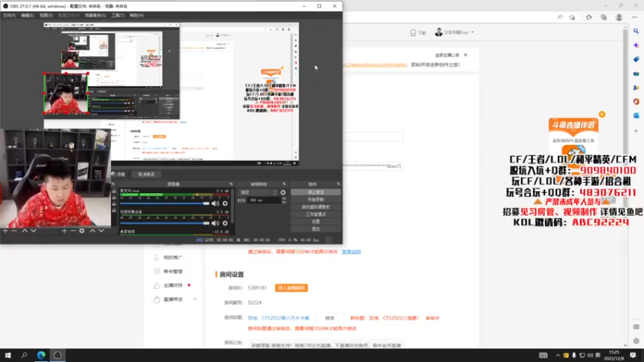Open the 编辑(E) menu in OBS
The height and width of the screenshot is (362, 644).
[x=27, y=15]
